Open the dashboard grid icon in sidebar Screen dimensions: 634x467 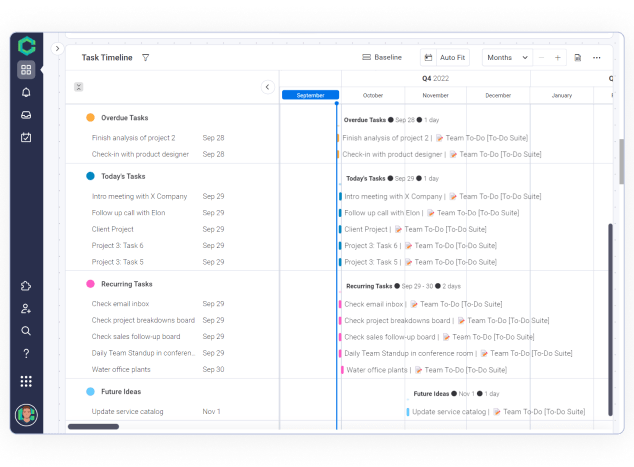pos(26,70)
